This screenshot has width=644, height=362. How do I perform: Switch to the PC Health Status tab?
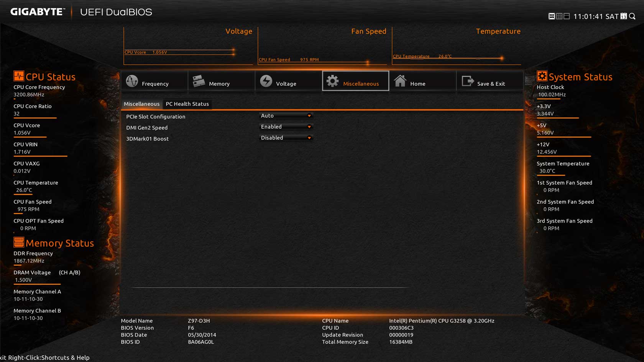tap(187, 104)
